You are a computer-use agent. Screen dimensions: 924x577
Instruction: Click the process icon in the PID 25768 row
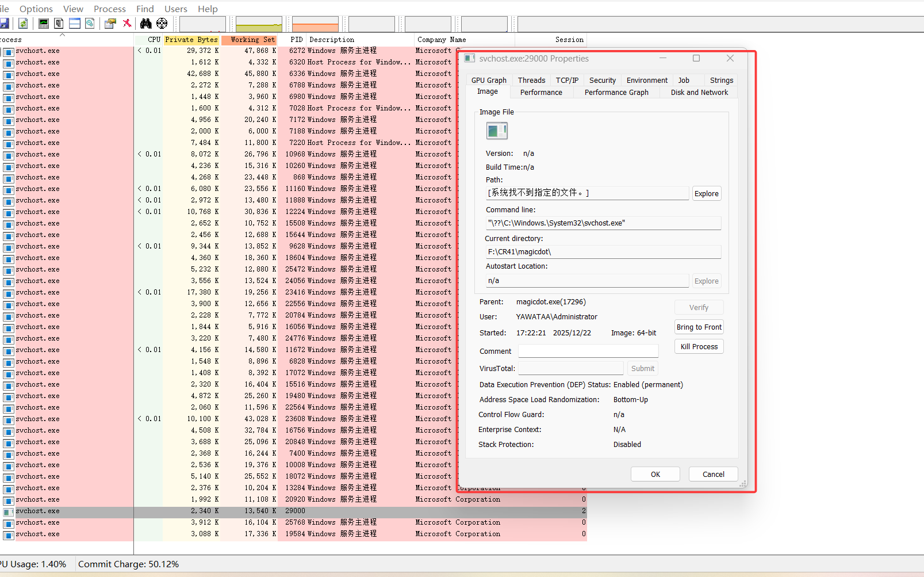click(x=8, y=523)
